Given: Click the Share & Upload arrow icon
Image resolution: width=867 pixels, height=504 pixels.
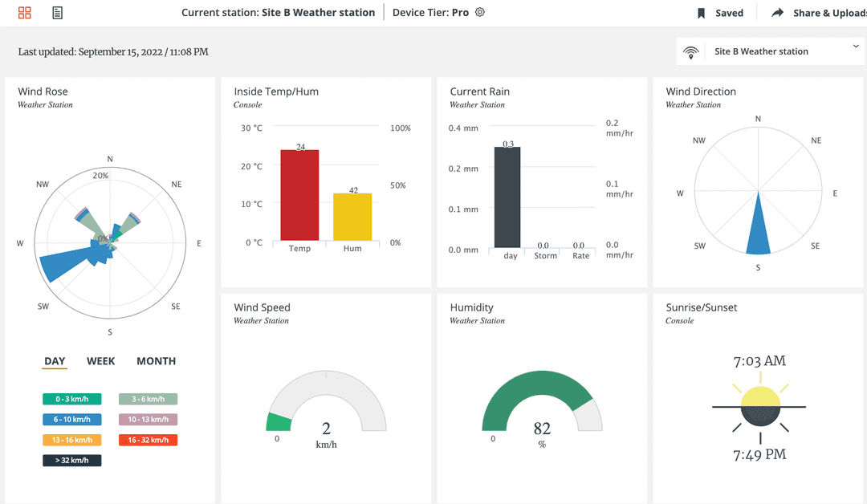Looking at the screenshot, I should (x=777, y=13).
